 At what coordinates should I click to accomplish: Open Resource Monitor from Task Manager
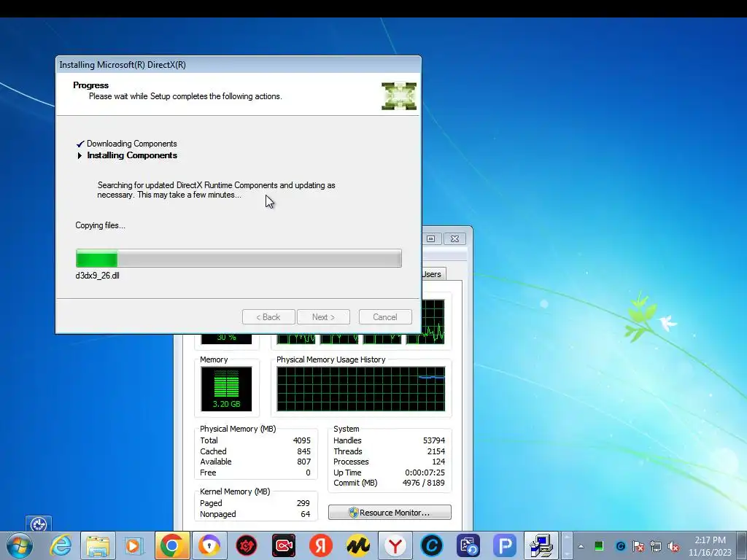tap(390, 513)
